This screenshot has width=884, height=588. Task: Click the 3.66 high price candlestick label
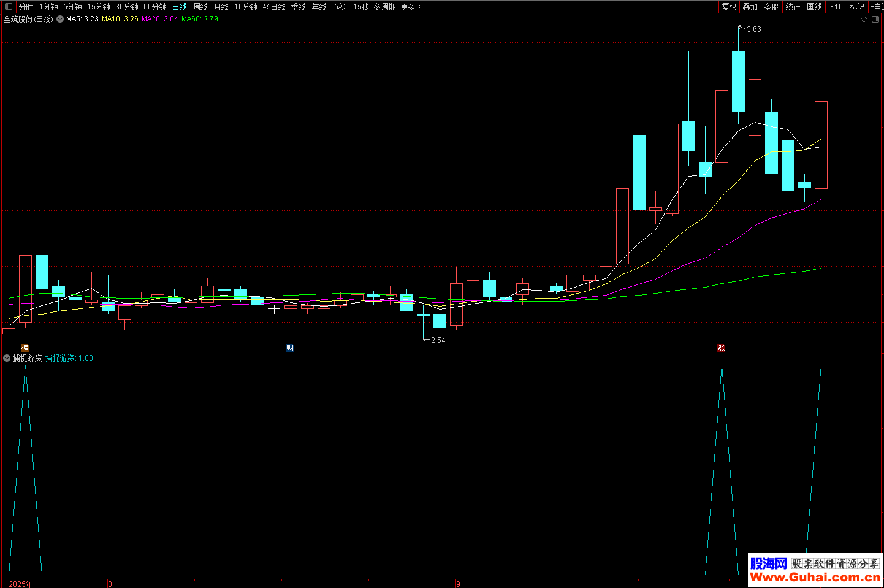coord(753,29)
